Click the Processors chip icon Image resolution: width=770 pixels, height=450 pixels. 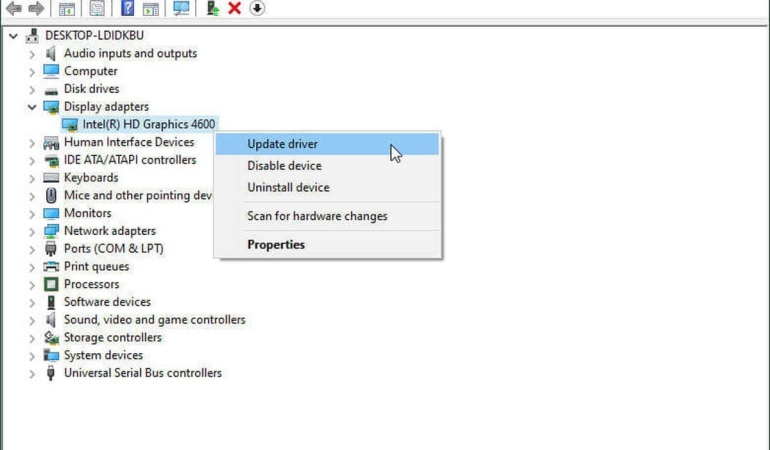51,284
